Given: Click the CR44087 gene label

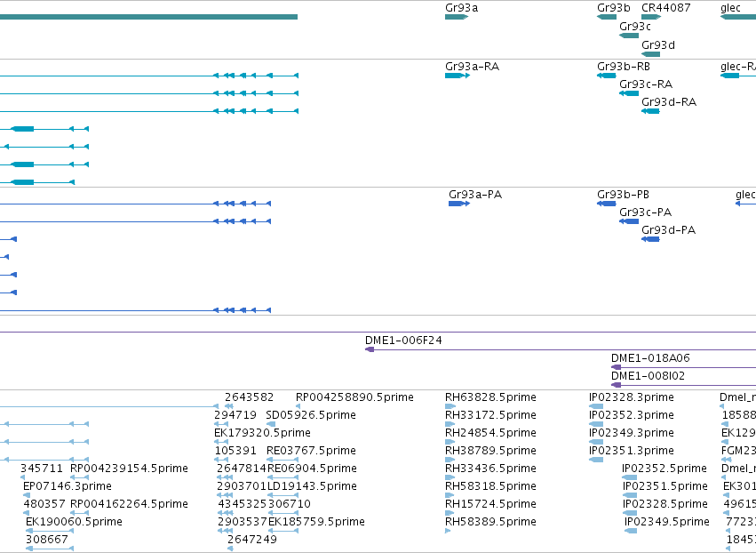Looking at the screenshot, I should [666, 8].
